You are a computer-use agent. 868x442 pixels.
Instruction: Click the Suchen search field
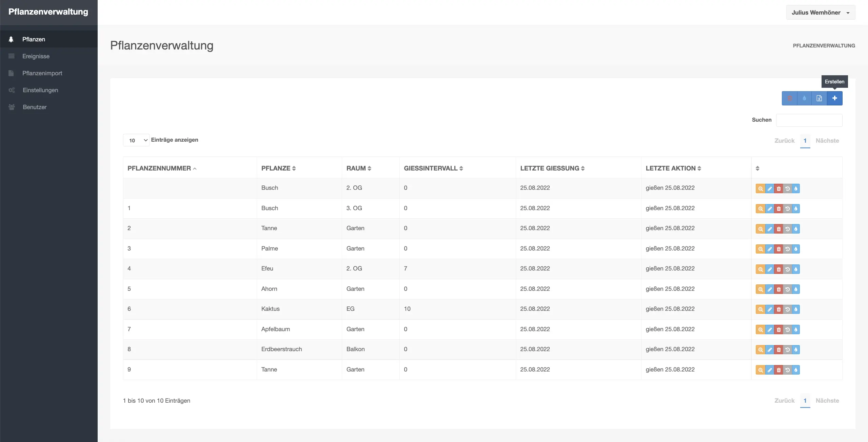pos(809,120)
